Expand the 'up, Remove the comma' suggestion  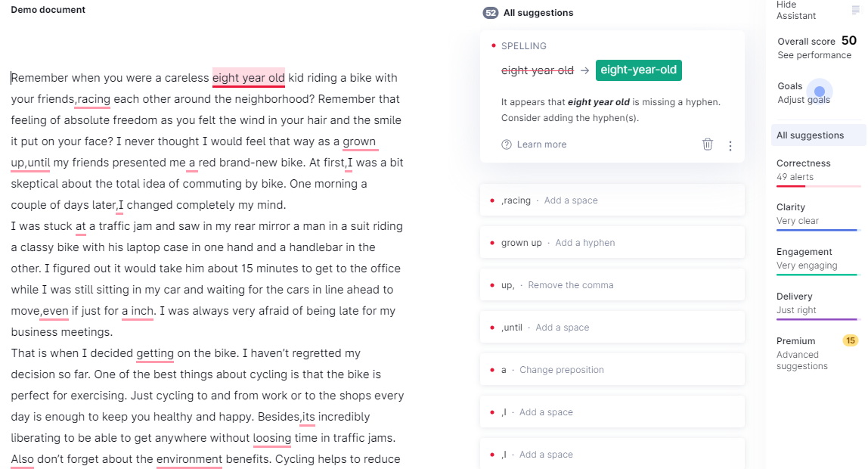(x=612, y=285)
